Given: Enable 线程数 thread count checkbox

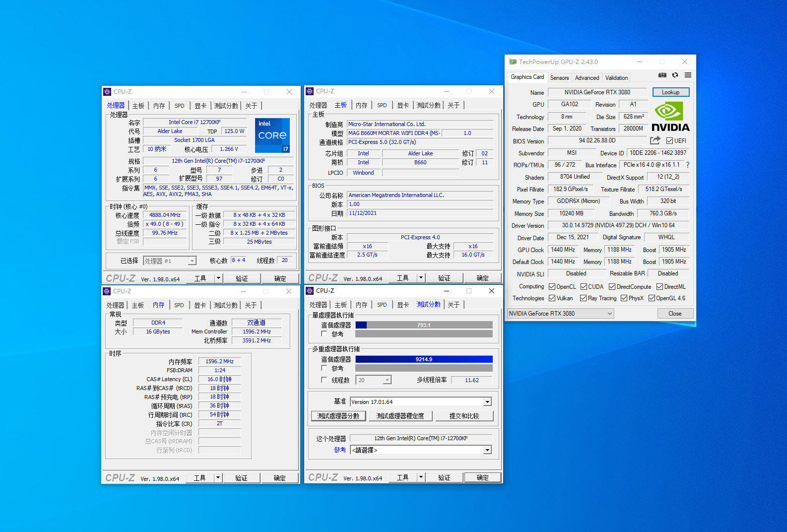Looking at the screenshot, I should 324,380.
